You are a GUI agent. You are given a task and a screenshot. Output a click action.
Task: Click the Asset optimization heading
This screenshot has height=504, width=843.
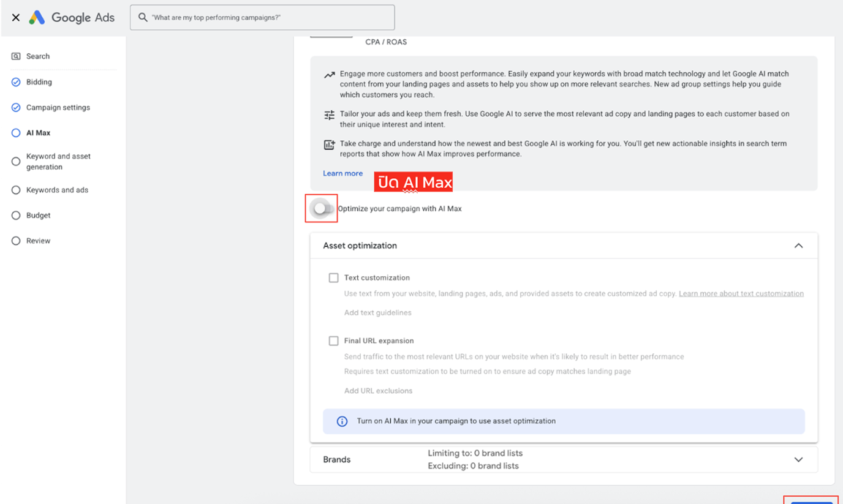click(x=360, y=246)
